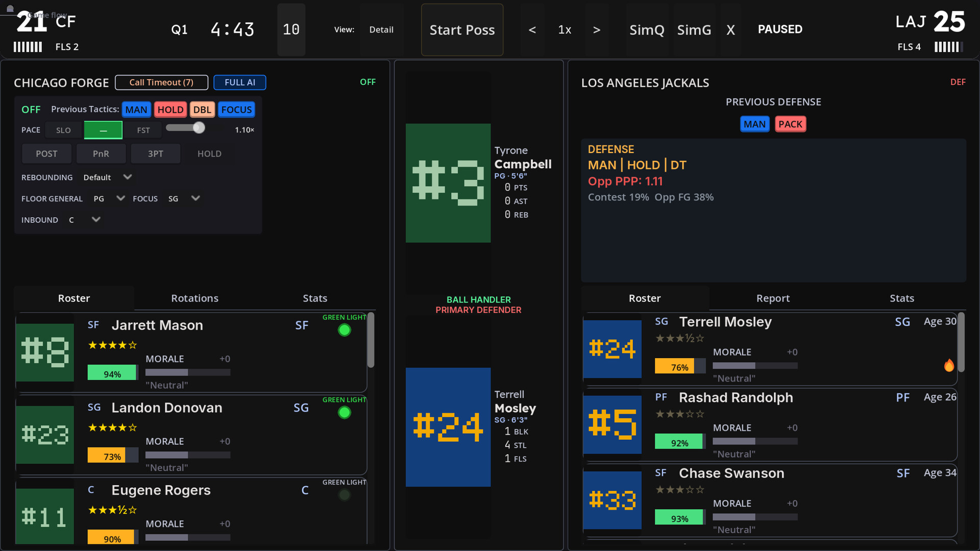This screenshot has height=551, width=980.
Task: Adjust the pace multiplier slider
Action: coord(199,128)
